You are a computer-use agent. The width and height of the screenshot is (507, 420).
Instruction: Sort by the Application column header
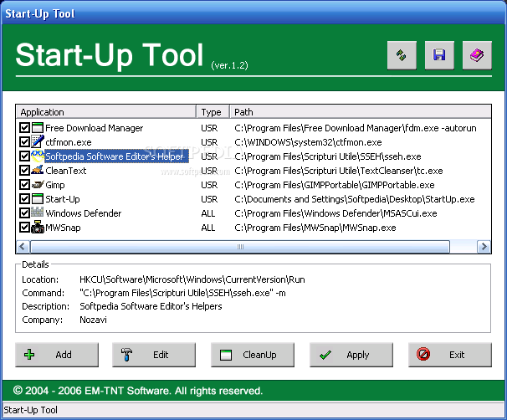pos(106,112)
